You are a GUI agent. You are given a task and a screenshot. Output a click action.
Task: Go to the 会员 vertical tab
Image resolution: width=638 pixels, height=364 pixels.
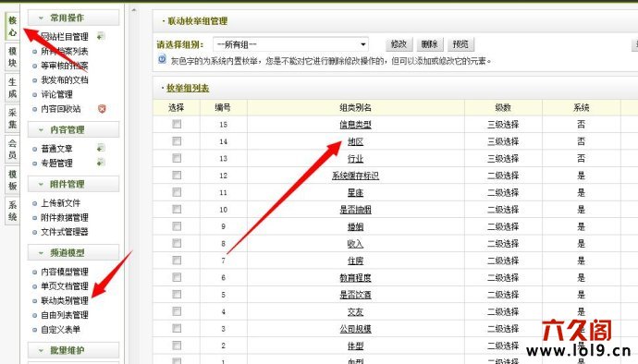13,149
